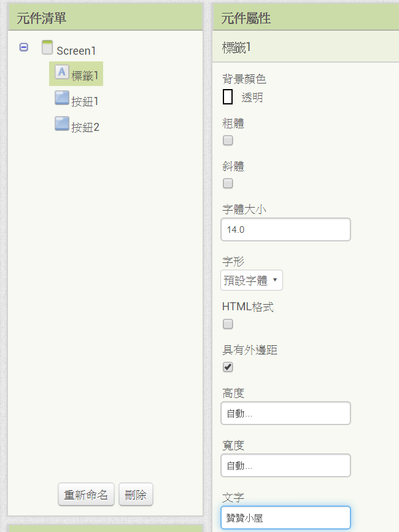
Task: Select 按鈕2 in component list
Action: (85, 127)
